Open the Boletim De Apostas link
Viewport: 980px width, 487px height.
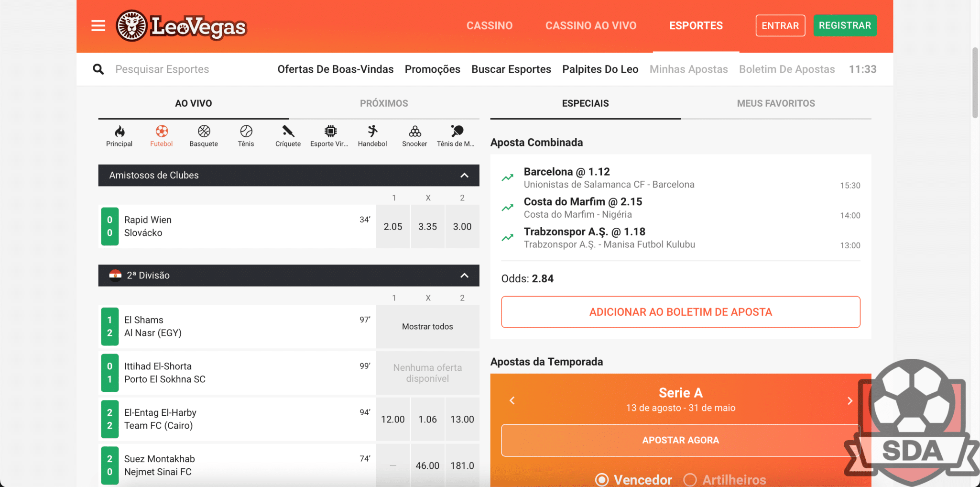click(x=787, y=69)
